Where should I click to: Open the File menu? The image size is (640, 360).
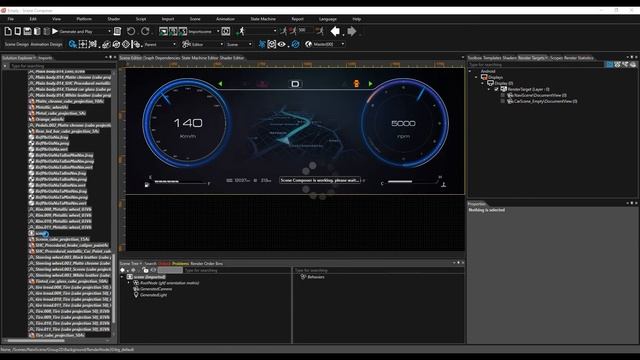click(11, 19)
